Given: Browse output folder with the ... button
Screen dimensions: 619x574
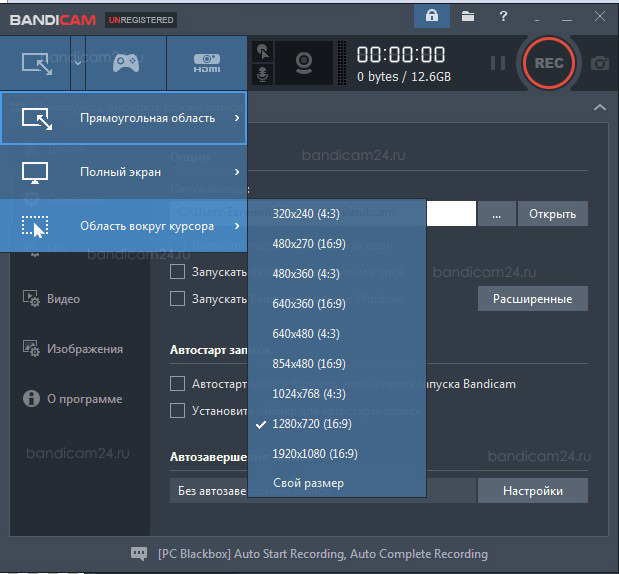Looking at the screenshot, I should pyautogui.click(x=496, y=214).
